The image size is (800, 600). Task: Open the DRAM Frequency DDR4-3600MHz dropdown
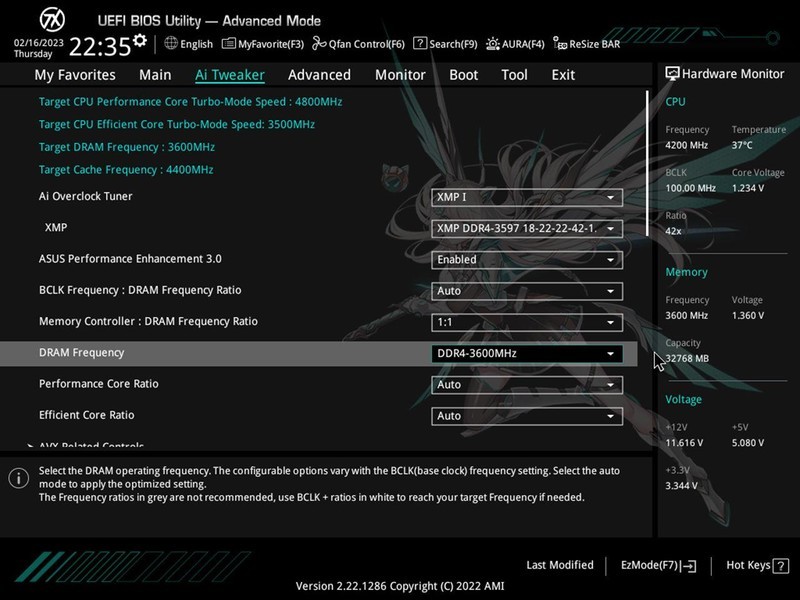pos(527,354)
